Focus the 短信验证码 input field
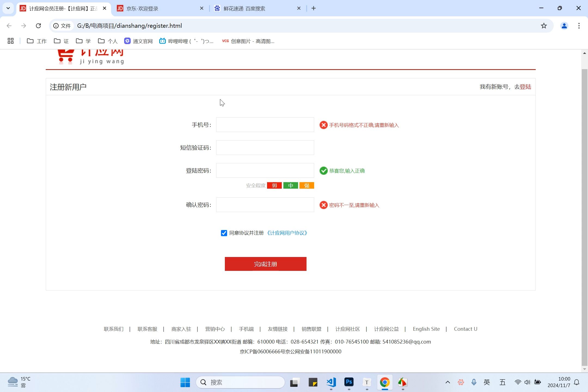 pyautogui.click(x=265, y=148)
